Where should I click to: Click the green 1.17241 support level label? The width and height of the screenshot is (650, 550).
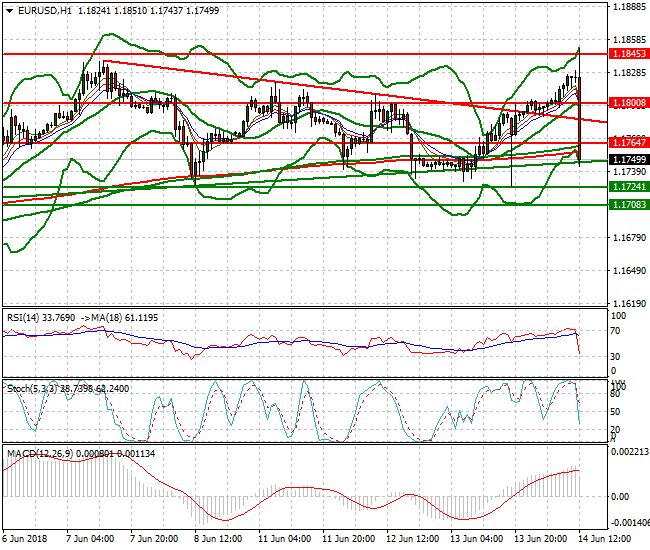tap(629, 187)
